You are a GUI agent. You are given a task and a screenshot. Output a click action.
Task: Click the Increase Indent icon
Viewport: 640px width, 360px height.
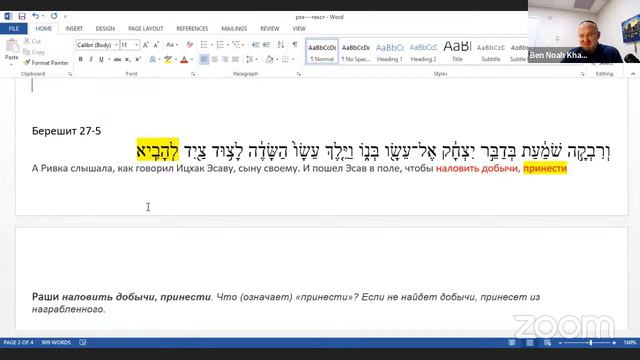point(266,45)
